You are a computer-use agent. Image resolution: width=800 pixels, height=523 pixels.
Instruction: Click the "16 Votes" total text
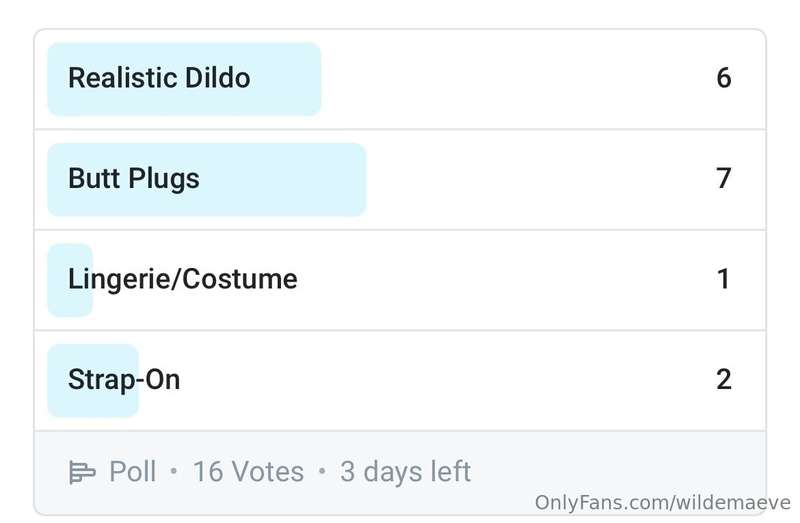pos(248,471)
